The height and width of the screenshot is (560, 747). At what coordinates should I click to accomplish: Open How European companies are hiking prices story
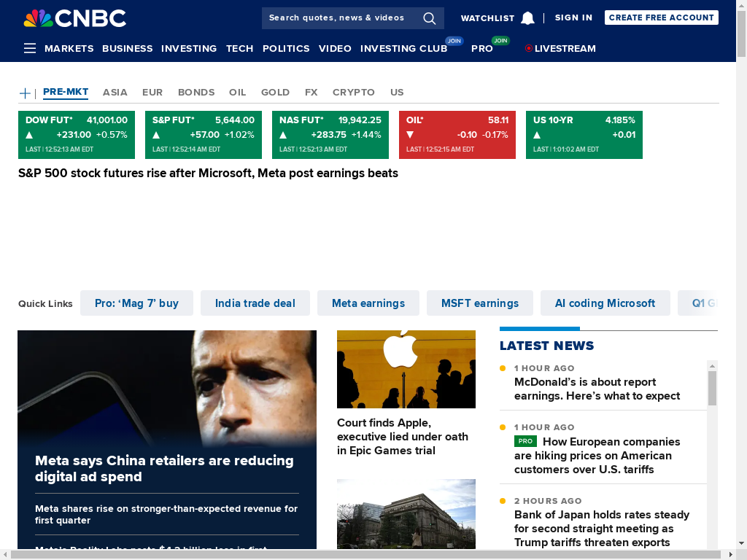597,455
